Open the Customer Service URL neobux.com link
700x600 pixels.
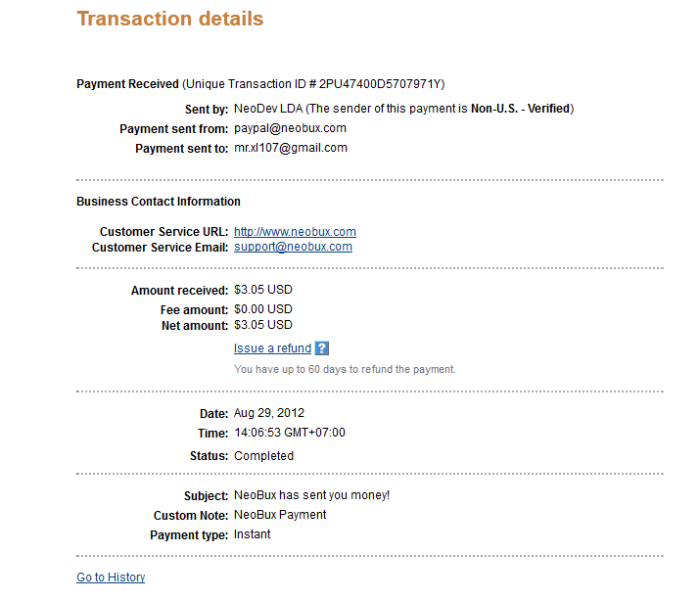point(295,232)
